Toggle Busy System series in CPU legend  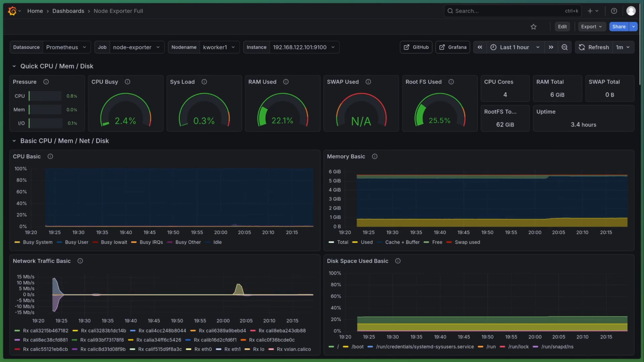pyautogui.click(x=37, y=242)
